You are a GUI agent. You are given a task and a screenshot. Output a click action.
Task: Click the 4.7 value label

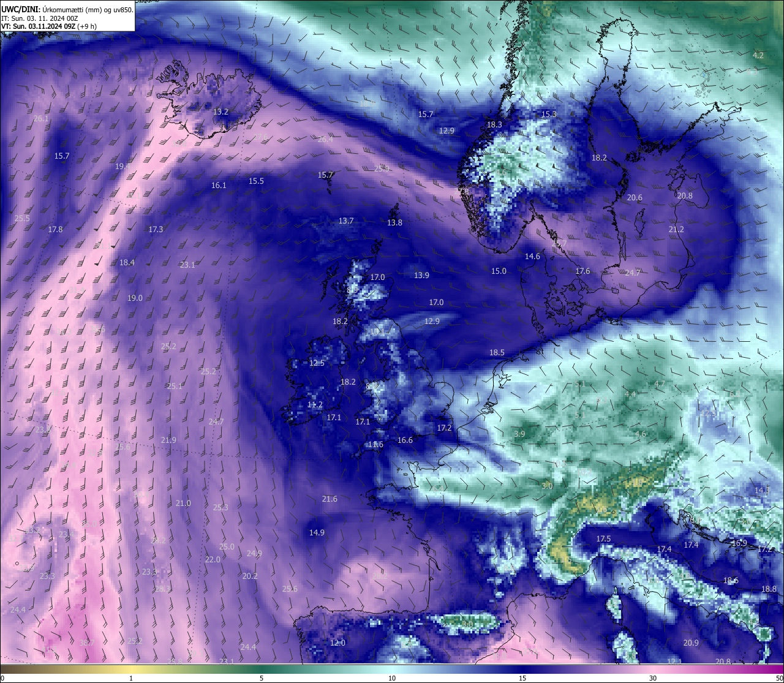pos(660,383)
